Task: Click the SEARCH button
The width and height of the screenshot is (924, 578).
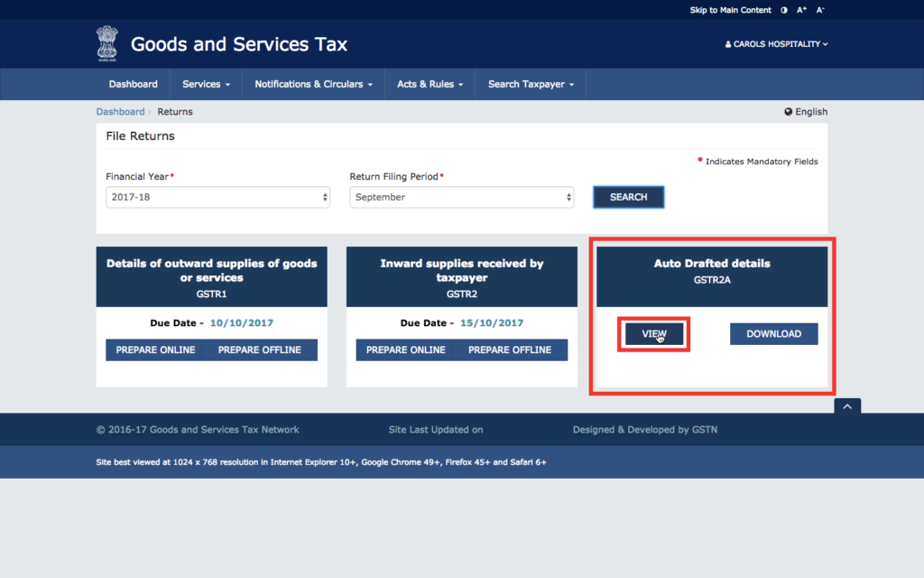Action: pyautogui.click(x=628, y=196)
